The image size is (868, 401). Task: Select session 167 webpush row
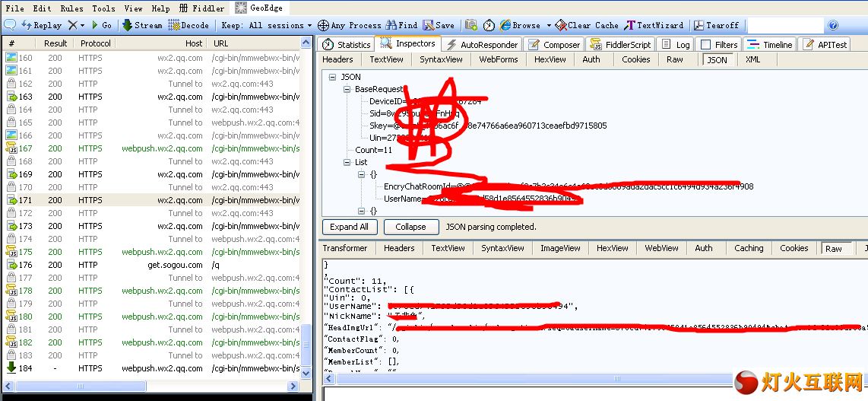coord(152,148)
